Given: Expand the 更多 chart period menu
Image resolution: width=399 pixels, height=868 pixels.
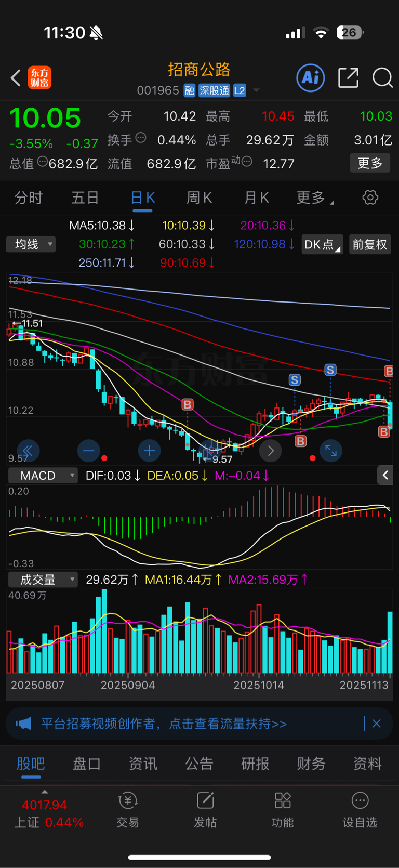Looking at the screenshot, I should pos(315,198).
